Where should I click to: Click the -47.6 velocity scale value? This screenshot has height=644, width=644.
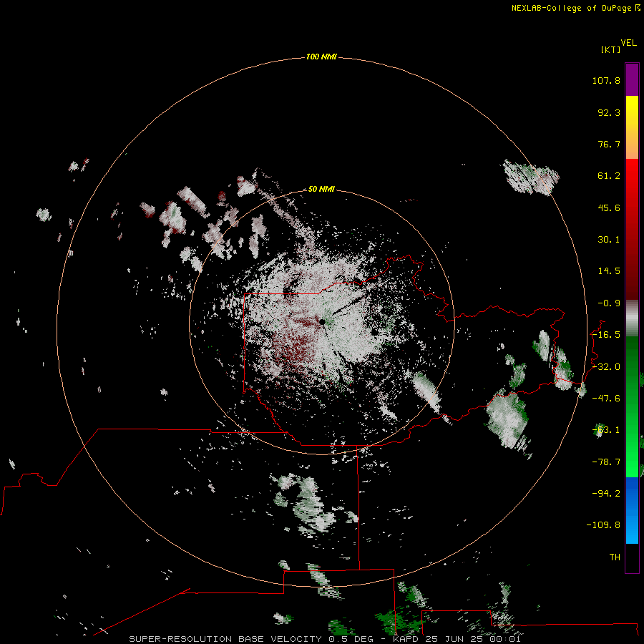point(606,399)
